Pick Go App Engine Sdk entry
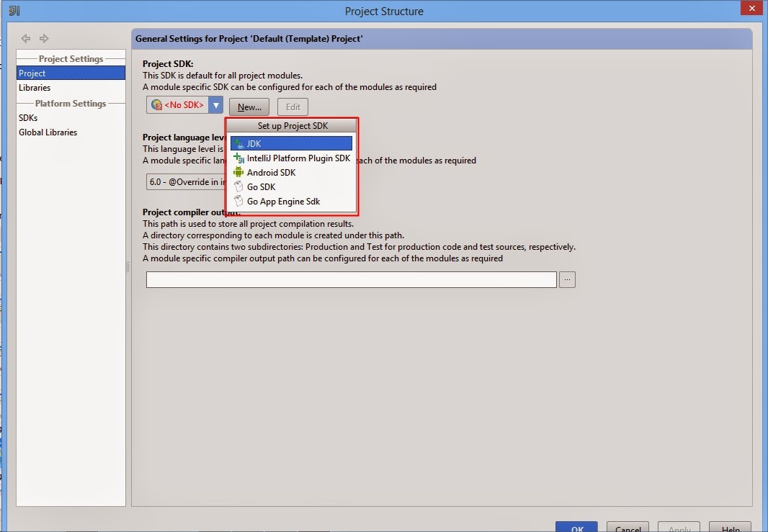 (292, 201)
